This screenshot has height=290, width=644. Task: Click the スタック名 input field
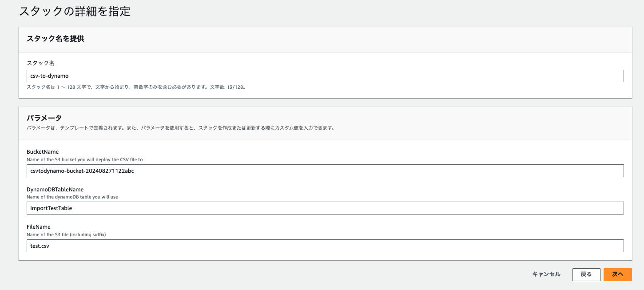click(325, 76)
